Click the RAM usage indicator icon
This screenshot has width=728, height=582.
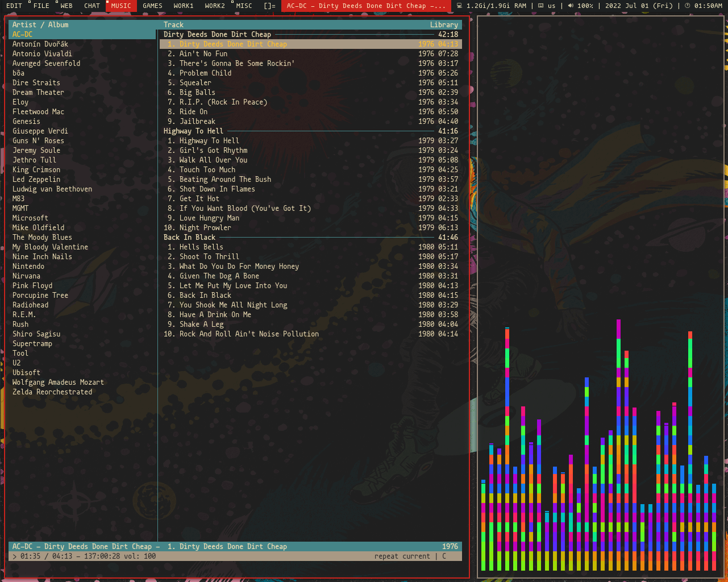[460, 6]
